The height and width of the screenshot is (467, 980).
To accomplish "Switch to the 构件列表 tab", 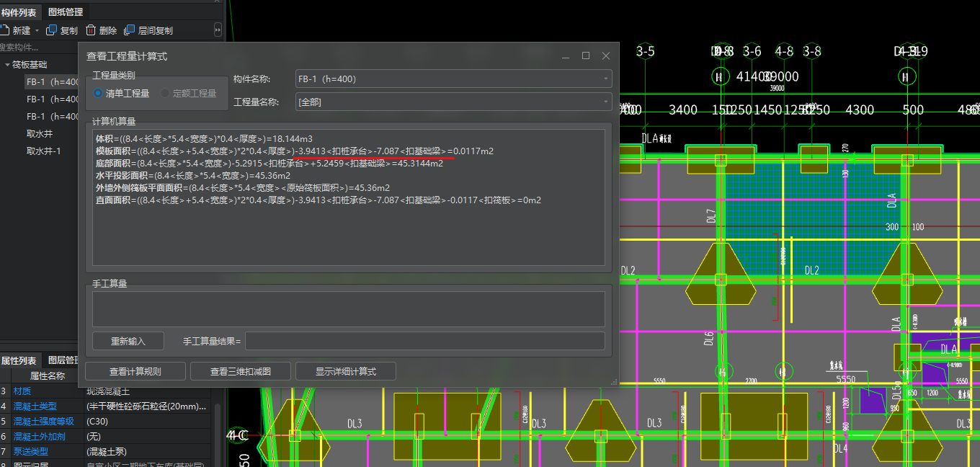I will [19, 12].
